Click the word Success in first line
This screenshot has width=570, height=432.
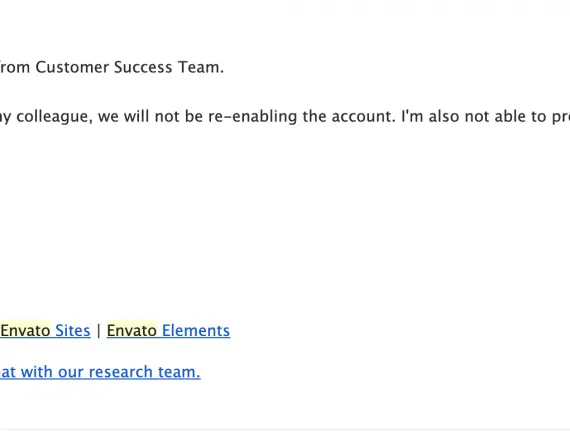coord(143,67)
